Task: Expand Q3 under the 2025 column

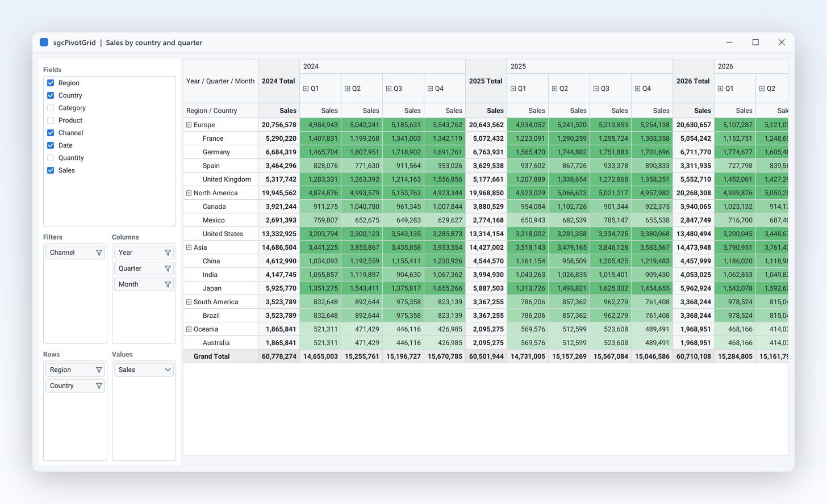Action: tap(596, 89)
